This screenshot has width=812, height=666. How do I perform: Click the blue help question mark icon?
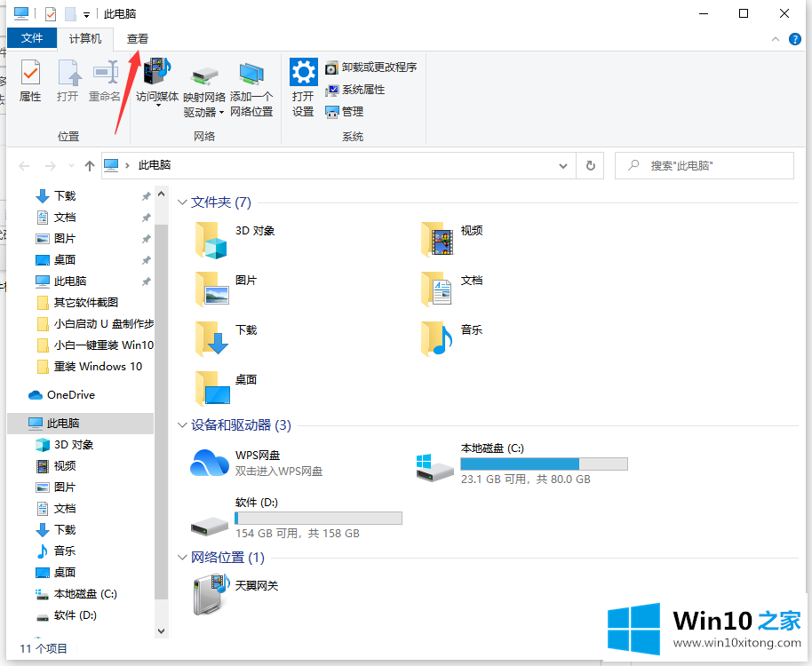794,39
